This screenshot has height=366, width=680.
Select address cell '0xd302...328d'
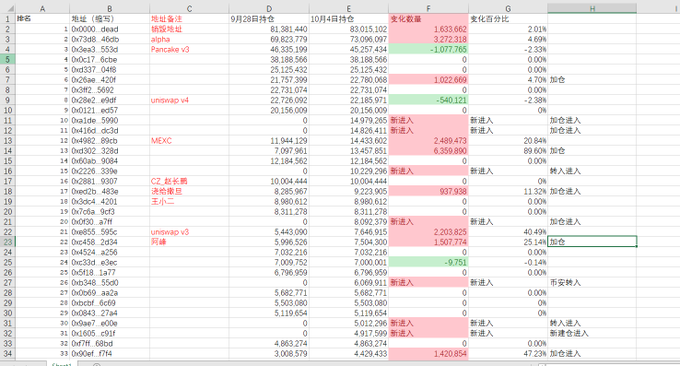pos(109,151)
